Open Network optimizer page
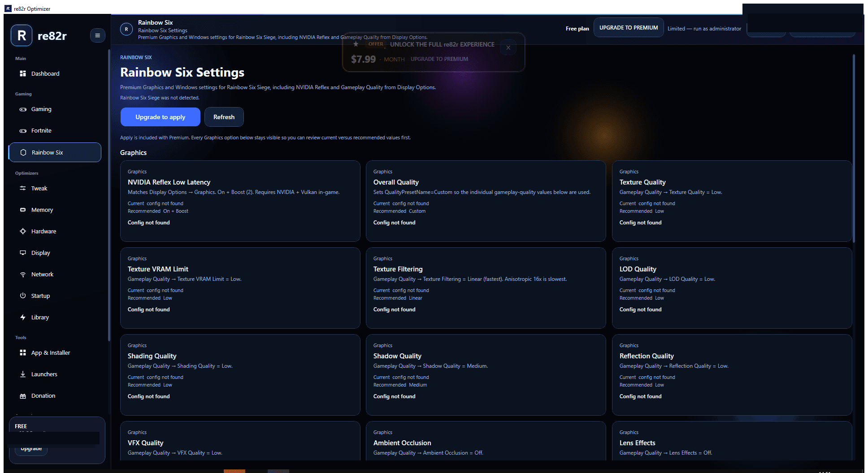This screenshot has height=473, width=868. coord(55,274)
